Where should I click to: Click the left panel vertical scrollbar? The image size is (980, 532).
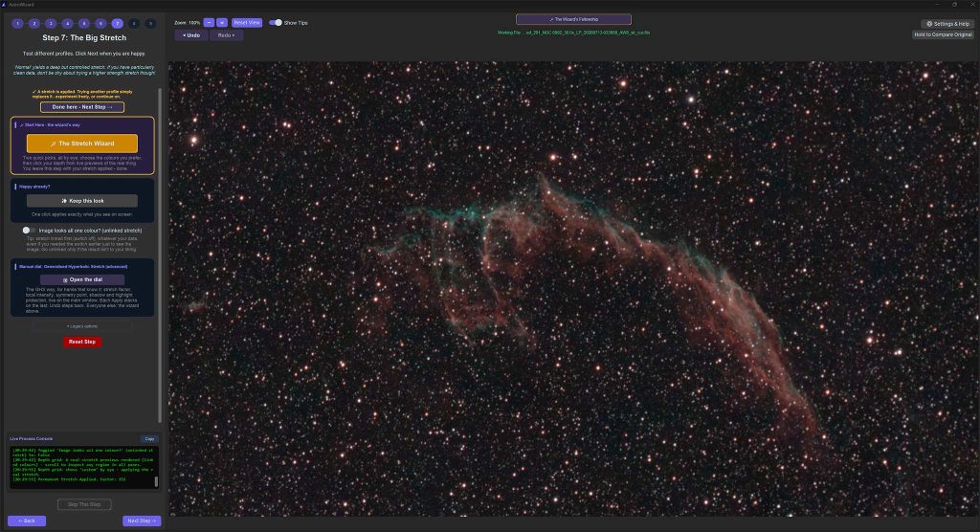pyautogui.click(x=160, y=255)
